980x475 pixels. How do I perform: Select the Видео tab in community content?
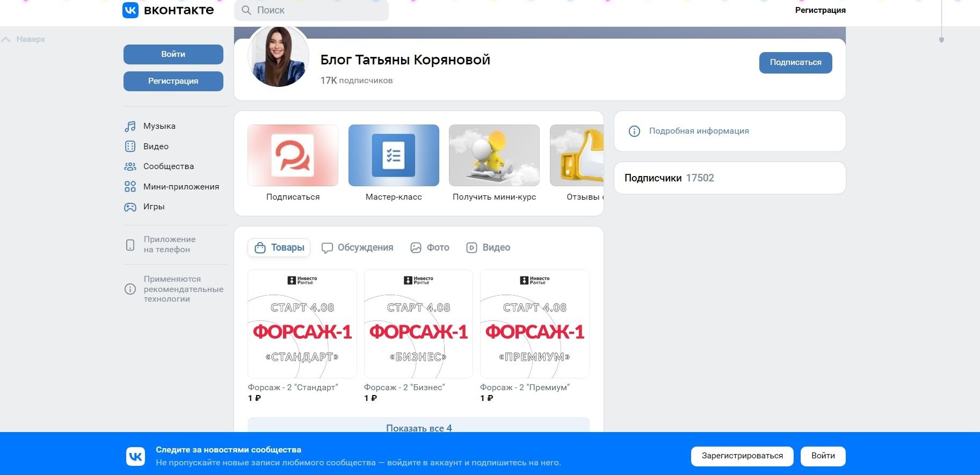(x=488, y=247)
